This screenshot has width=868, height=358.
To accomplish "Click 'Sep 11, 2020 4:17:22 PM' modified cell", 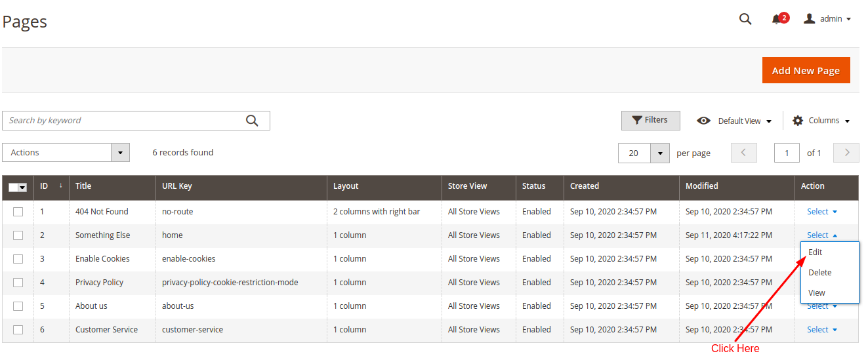I will pyautogui.click(x=729, y=235).
